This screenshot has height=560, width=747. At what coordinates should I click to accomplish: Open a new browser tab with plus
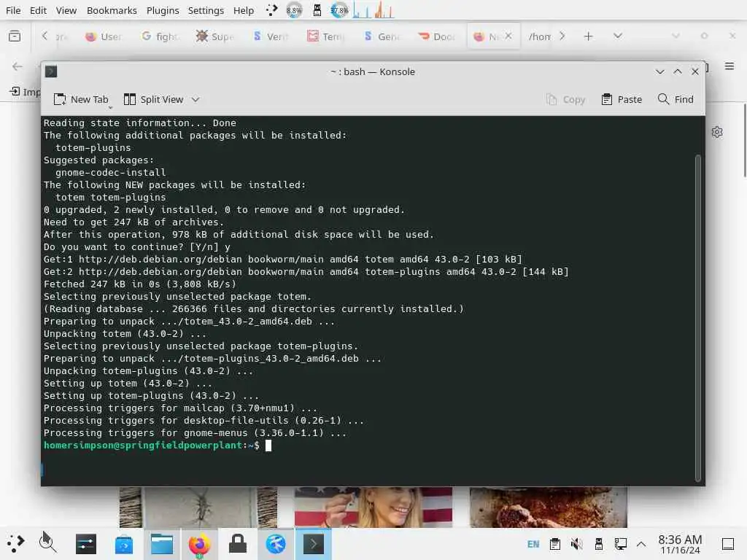589,36
